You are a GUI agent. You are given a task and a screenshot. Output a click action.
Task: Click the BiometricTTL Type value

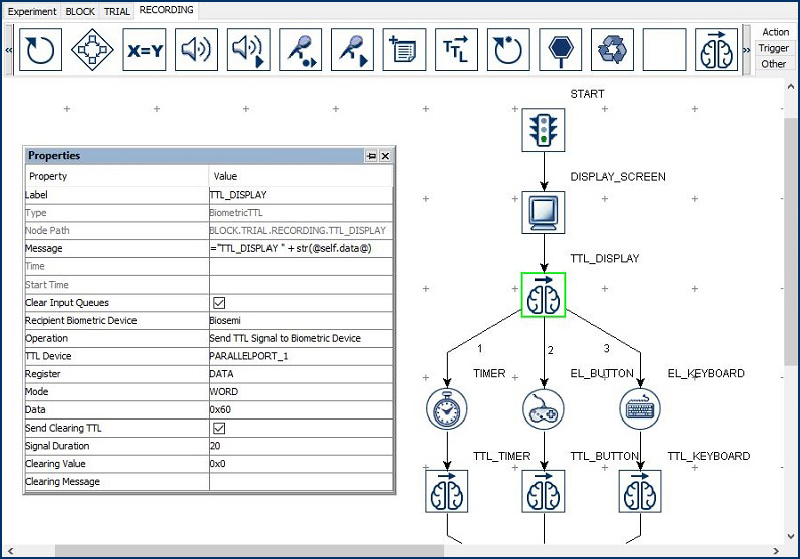(236, 213)
